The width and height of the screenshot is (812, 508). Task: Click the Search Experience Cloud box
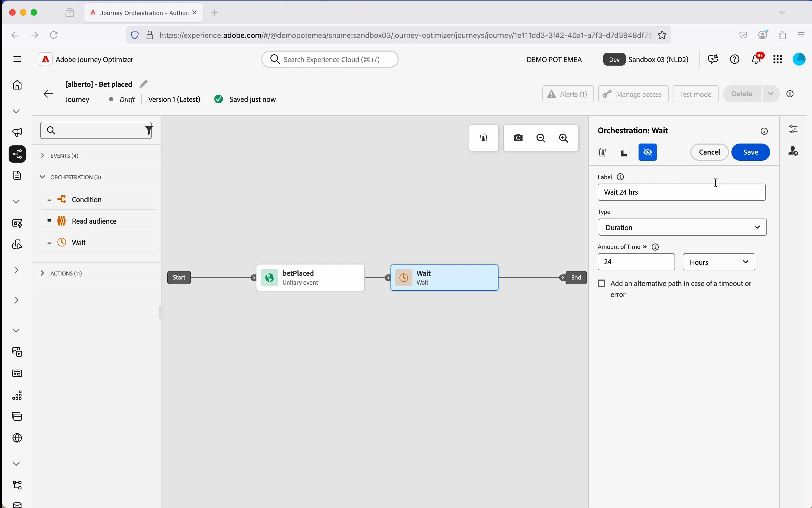(330, 59)
